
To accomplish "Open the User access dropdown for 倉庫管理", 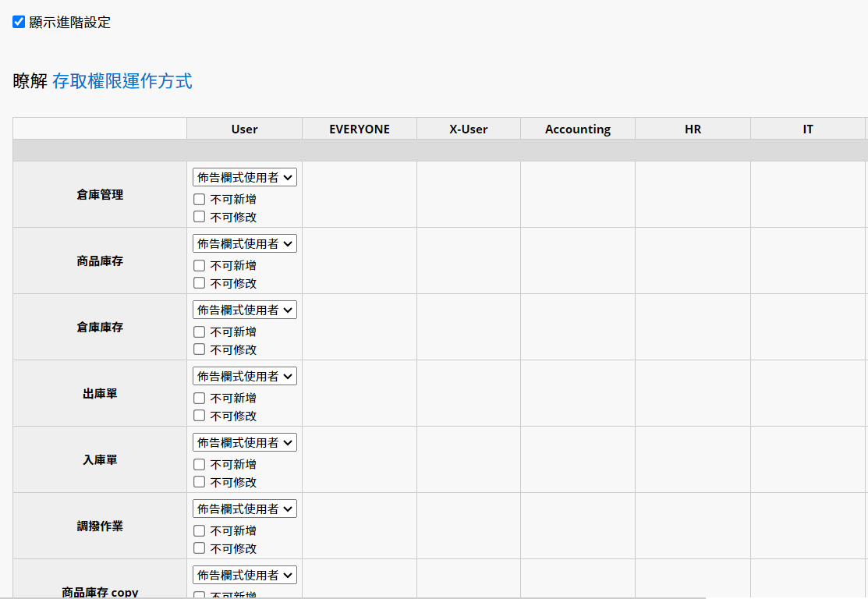I will (245, 177).
